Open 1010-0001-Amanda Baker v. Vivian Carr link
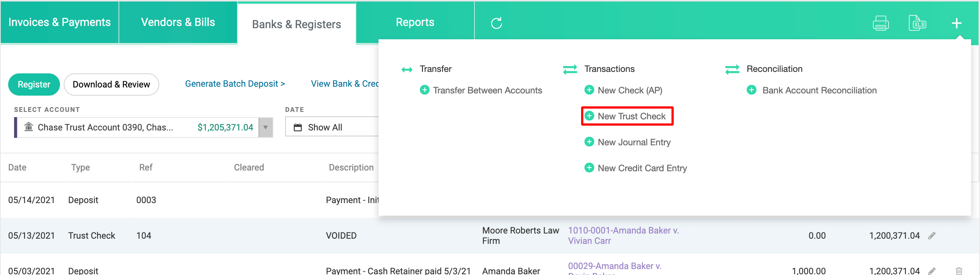The width and height of the screenshot is (980, 275). click(623, 236)
